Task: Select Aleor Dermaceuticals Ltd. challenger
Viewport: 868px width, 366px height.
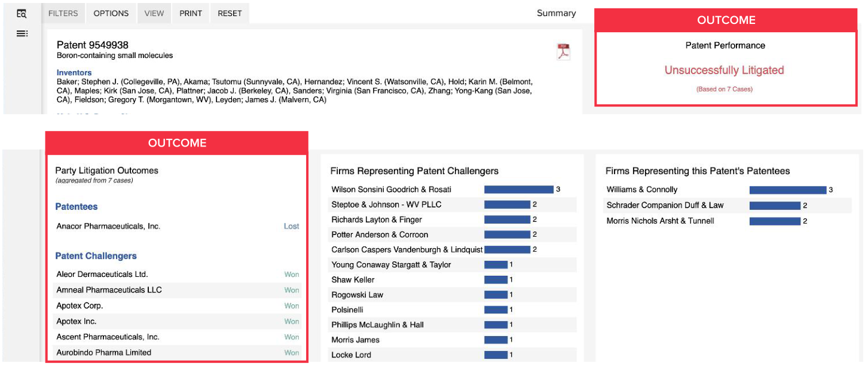Action: pyautogui.click(x=102, y=274)
